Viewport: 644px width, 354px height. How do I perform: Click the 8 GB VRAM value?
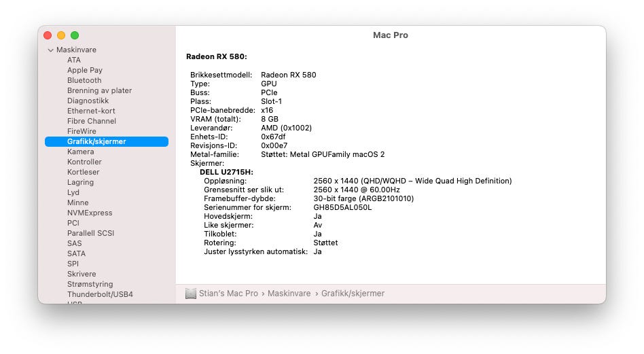(270, 119)
